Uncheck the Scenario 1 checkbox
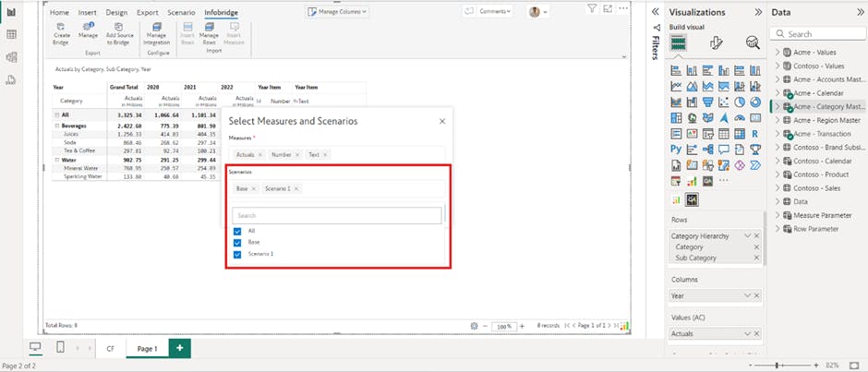Image resolution: width=868 pixels, height=372 pixels. (238, 254)
